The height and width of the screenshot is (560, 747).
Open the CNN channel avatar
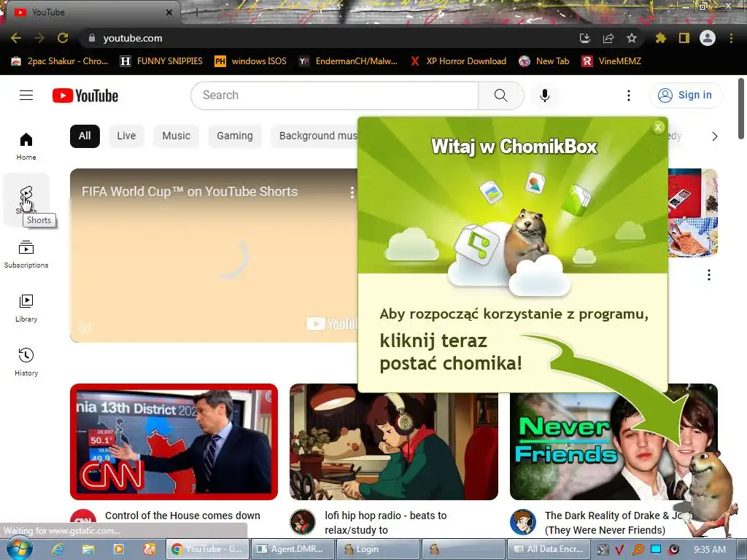pyautogui.click(x=83, y=521)
